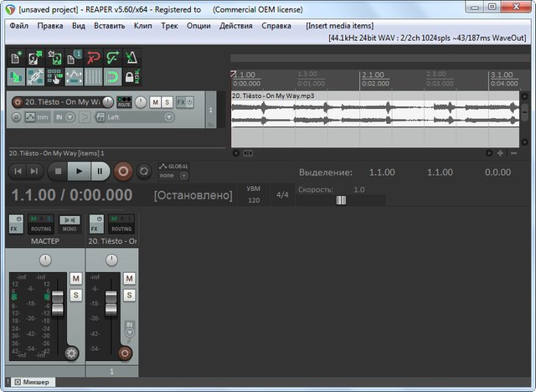Open the Файл menu

click(x=18, y=25)
